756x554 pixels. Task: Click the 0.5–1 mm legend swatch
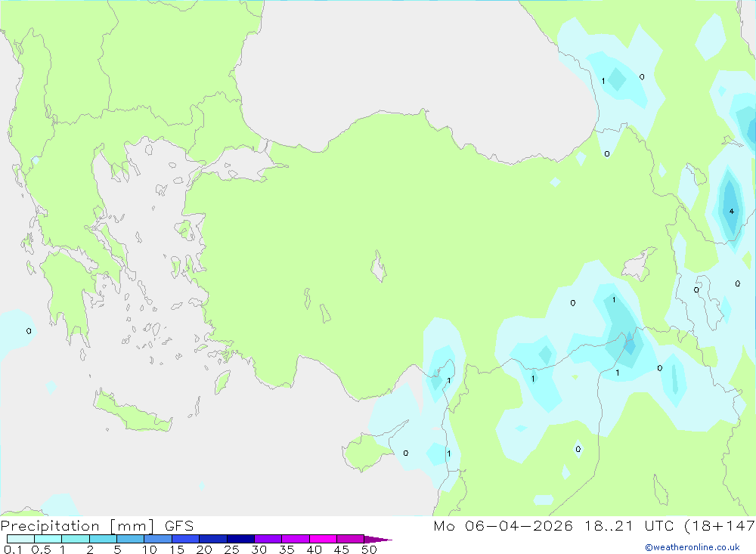[48, 539]
